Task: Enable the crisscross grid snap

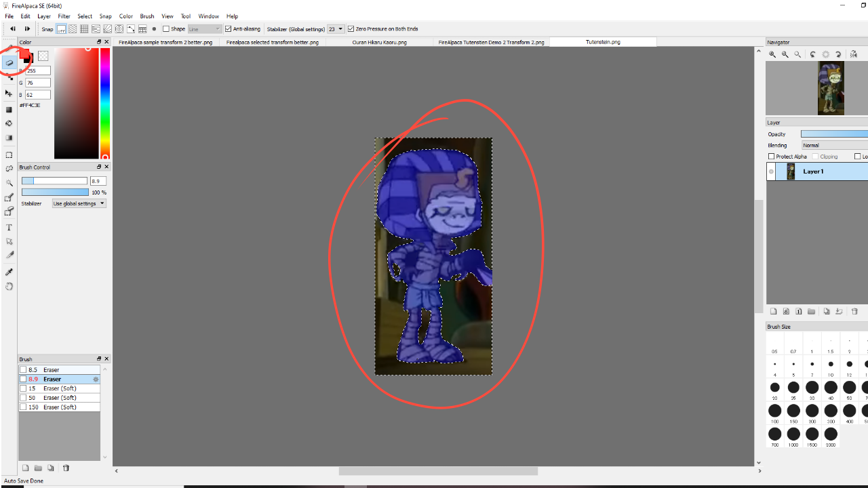Action: click(x=84, y=29)
